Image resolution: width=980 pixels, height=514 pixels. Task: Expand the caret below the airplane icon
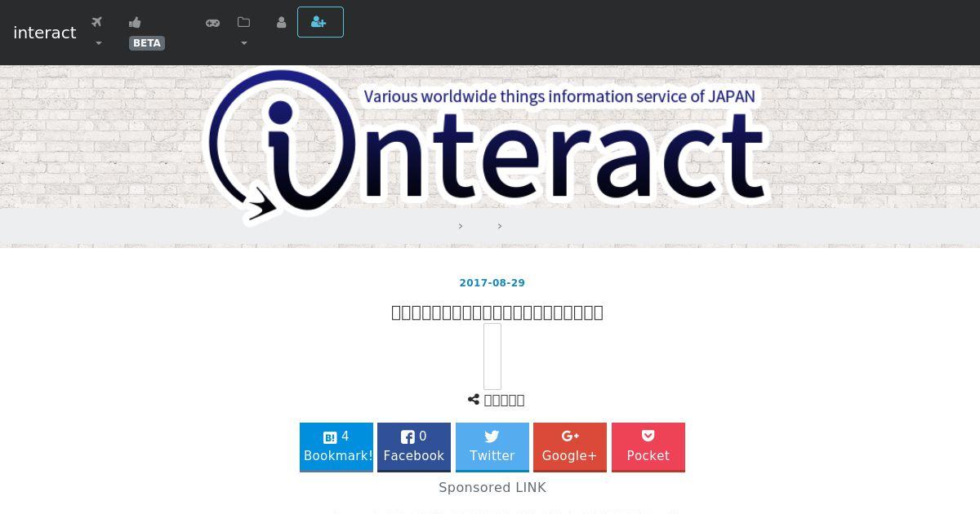pos(99,43)
